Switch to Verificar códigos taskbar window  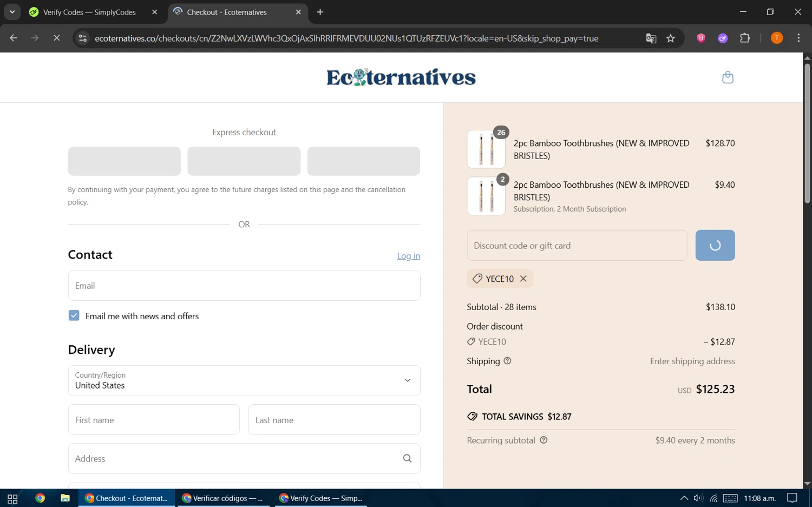[223, 498]
